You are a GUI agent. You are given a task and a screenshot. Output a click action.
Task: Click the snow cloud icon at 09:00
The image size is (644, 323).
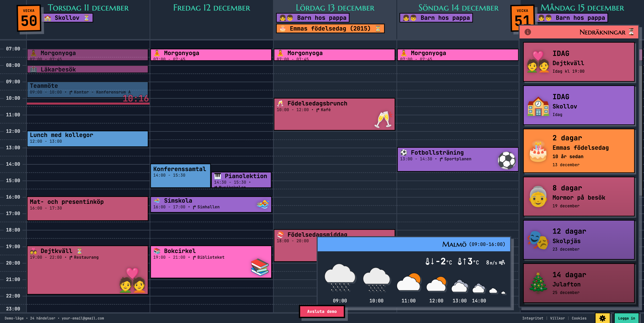coord(340,278)
